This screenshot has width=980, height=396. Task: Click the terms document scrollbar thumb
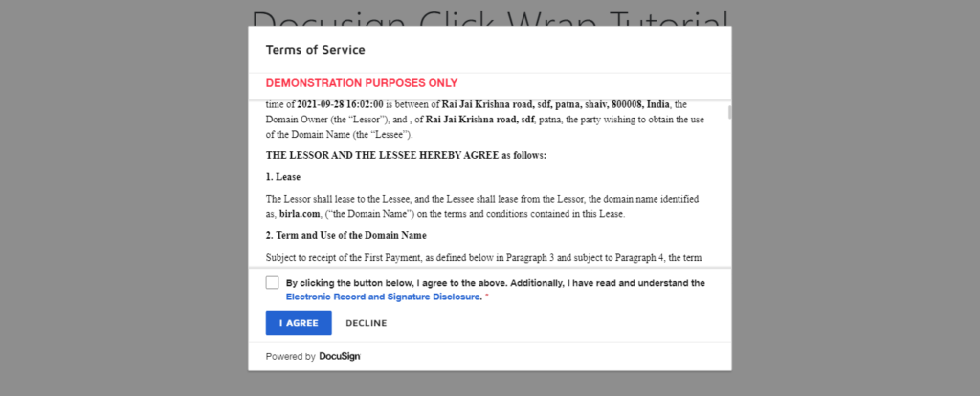(729, 113)
